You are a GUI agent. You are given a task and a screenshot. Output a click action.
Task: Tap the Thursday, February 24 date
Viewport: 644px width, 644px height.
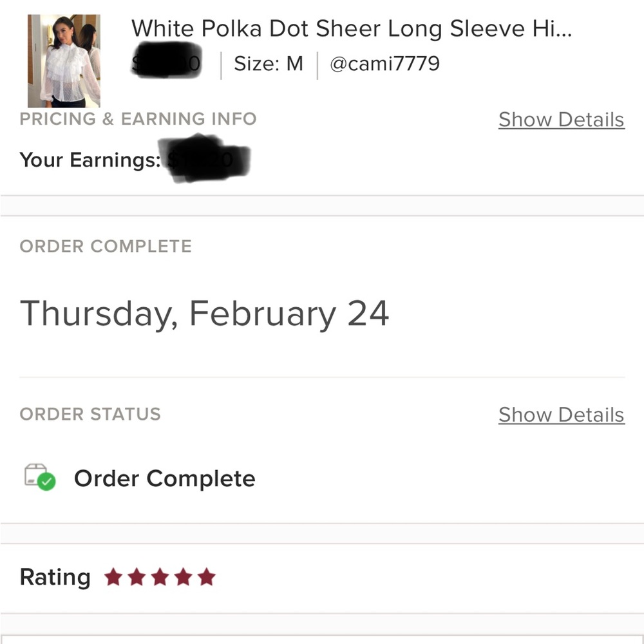[204, 314]
